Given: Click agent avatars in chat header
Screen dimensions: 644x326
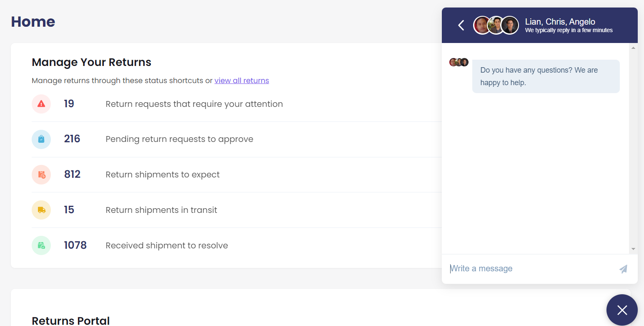Looking at the screenshot, I should (496, 25).
